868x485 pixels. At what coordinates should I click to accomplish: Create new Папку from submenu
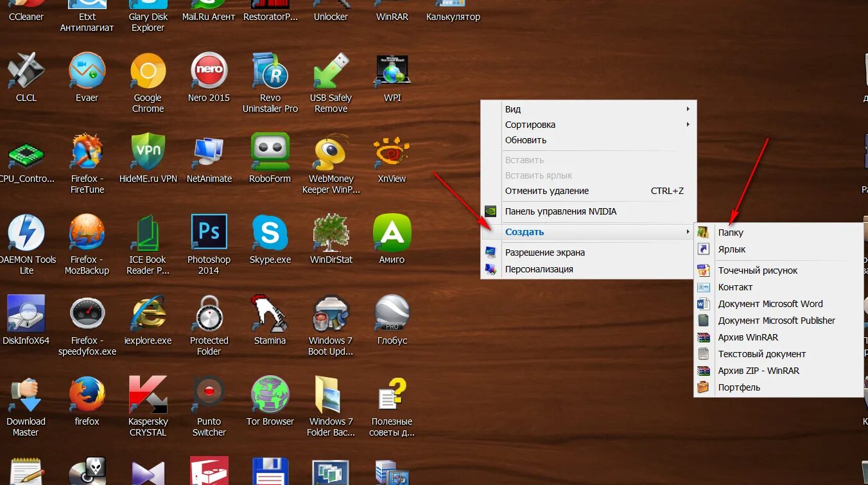click(x=779, y=233)
